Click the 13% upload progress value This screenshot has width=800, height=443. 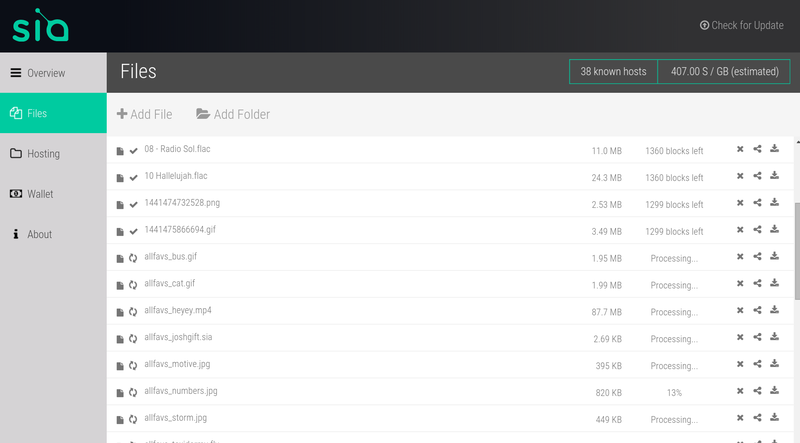click(x=674, y=393)
